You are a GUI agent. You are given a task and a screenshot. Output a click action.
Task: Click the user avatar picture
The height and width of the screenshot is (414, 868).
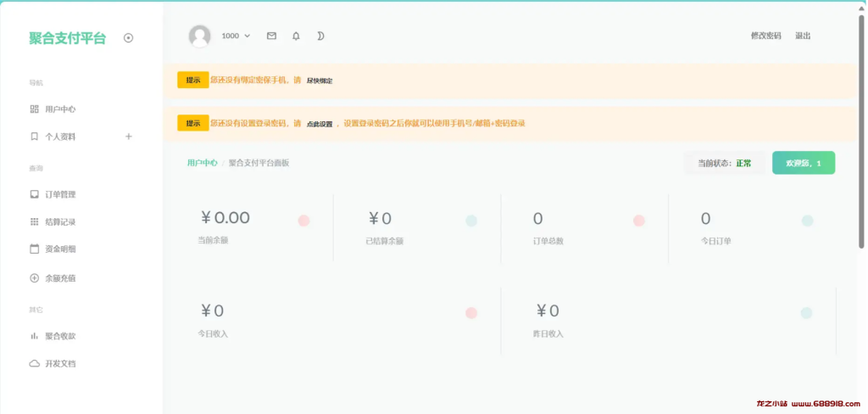coord(199,36)
